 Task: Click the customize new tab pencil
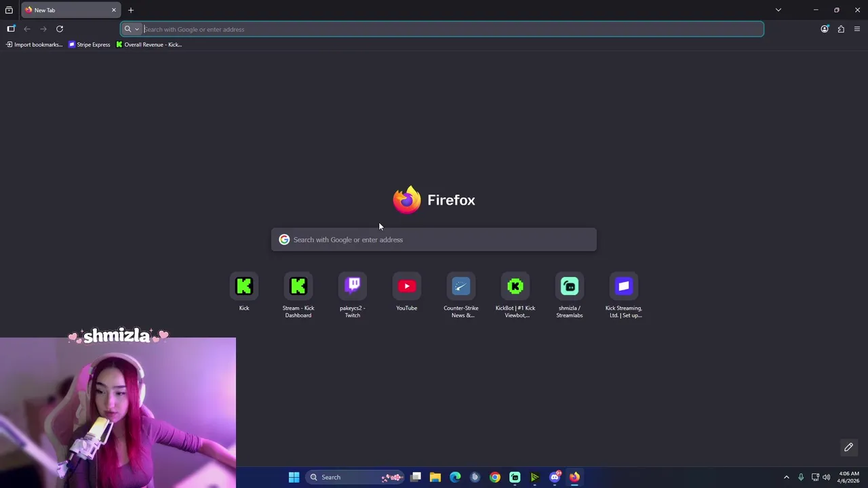[x=848, y=447]
